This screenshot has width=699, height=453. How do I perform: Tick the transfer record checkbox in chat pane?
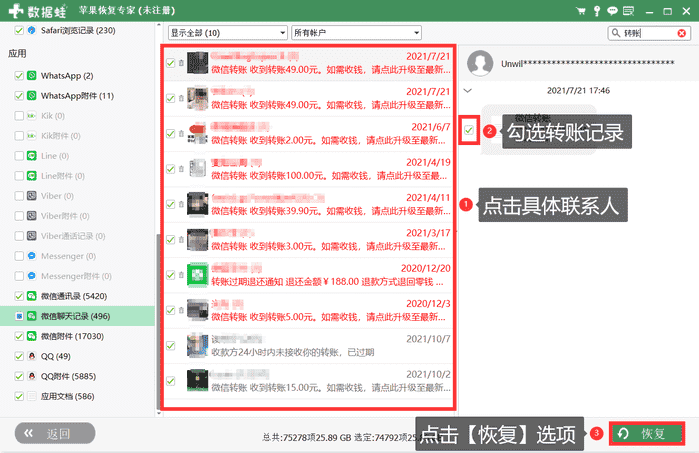[469, 130]
